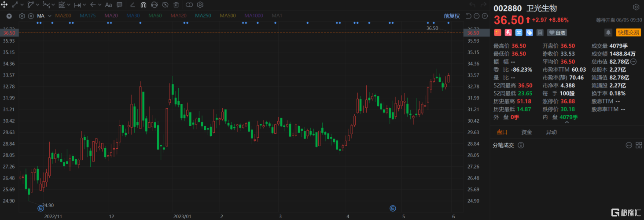Zoom in the chart with plus
Viewport: 644px width, 220px height.
pos(485,16)
